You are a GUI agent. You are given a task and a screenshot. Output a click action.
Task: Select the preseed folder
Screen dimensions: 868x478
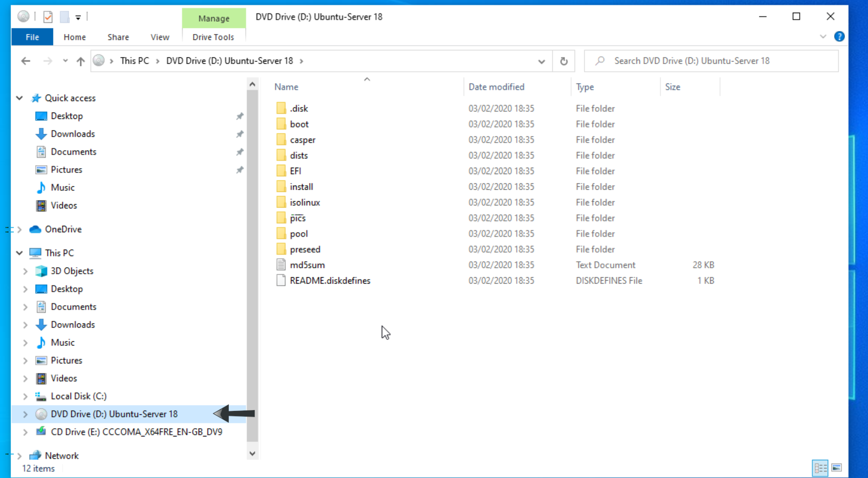305,249
